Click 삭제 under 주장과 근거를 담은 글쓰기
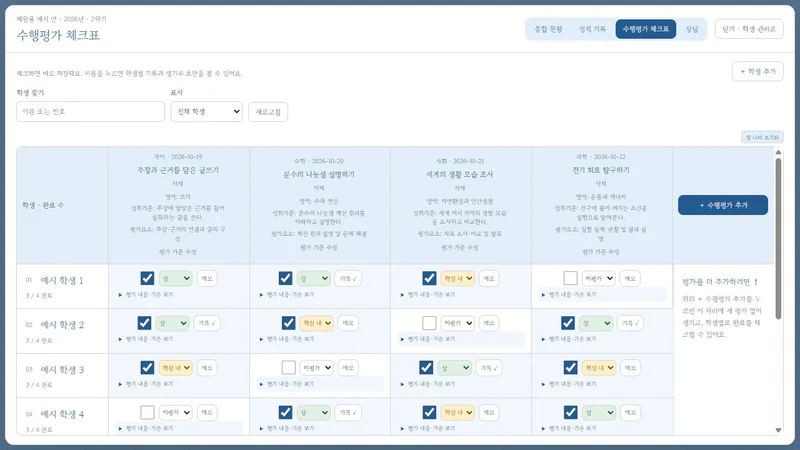The width and height of the screenshot is (800, 450). 178,183
